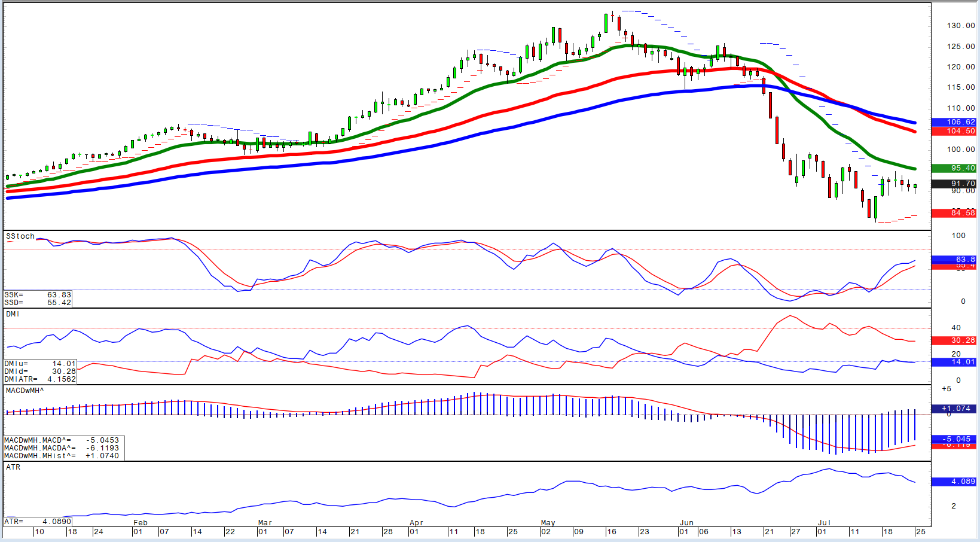The width and height of the screenshot is (980, 542).
Task: Click the Jul month label
Action: [824, 523]
